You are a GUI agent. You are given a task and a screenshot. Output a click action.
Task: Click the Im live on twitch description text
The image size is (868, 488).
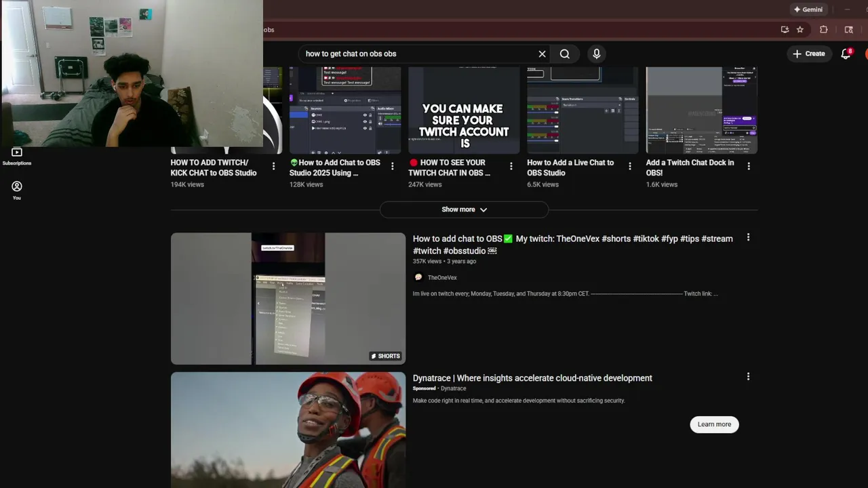[565, 293]
